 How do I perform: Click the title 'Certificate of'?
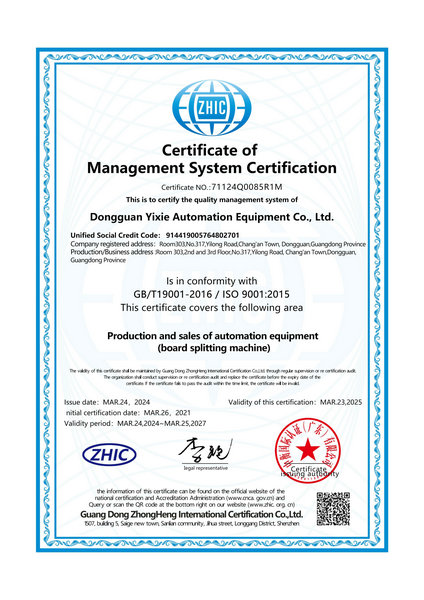[210, 150]
